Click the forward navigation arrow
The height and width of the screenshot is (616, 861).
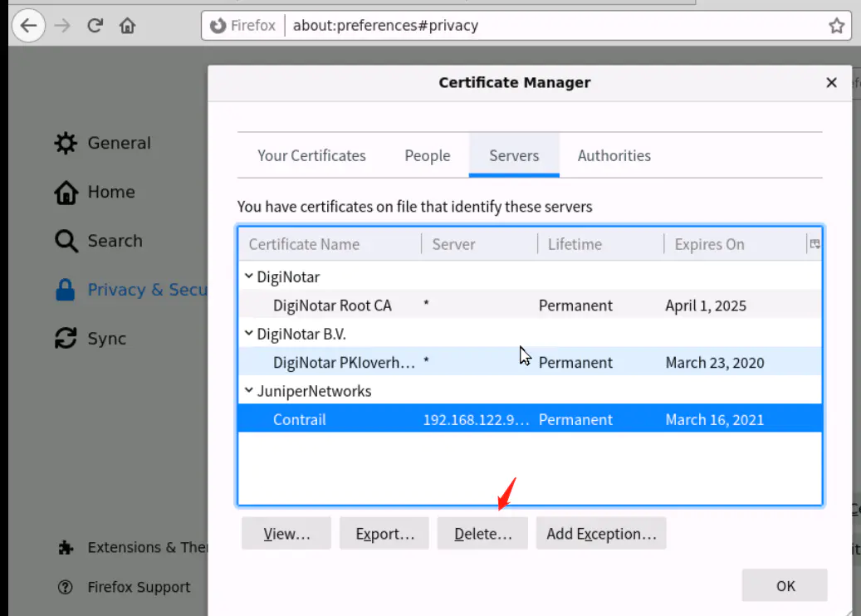[62, 25]
